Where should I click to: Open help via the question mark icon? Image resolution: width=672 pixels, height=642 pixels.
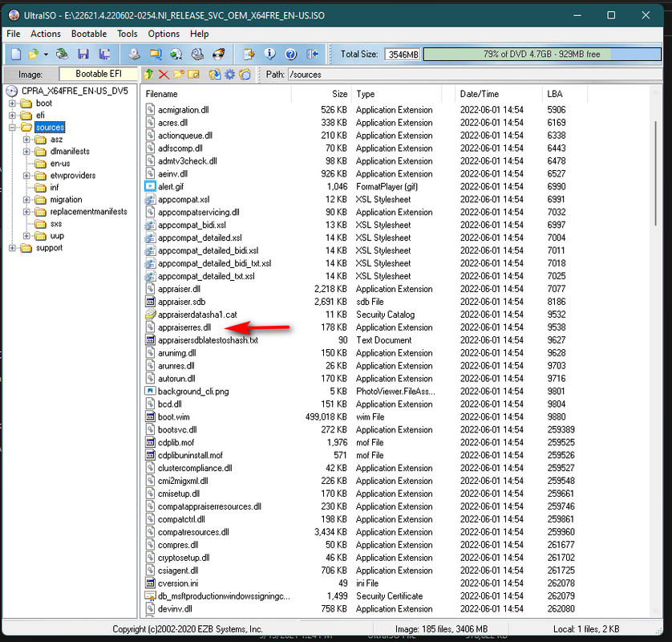(290, 54)
